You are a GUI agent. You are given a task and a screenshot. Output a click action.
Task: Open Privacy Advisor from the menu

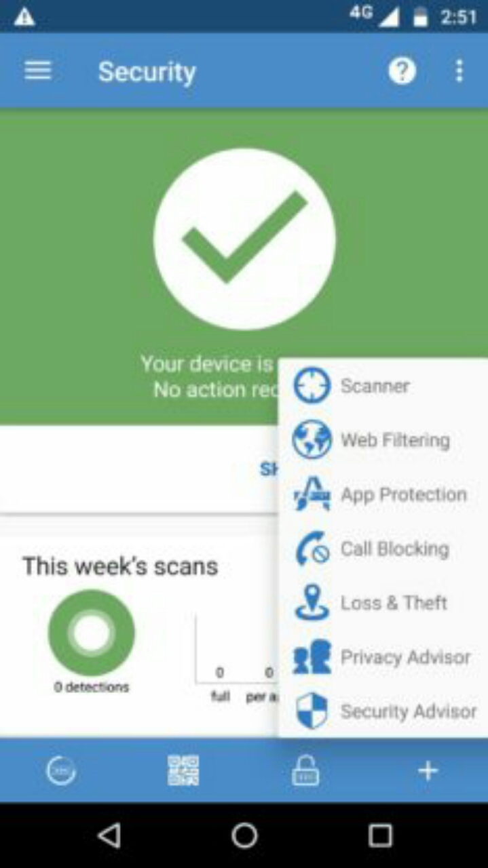[x=383, y=657]
